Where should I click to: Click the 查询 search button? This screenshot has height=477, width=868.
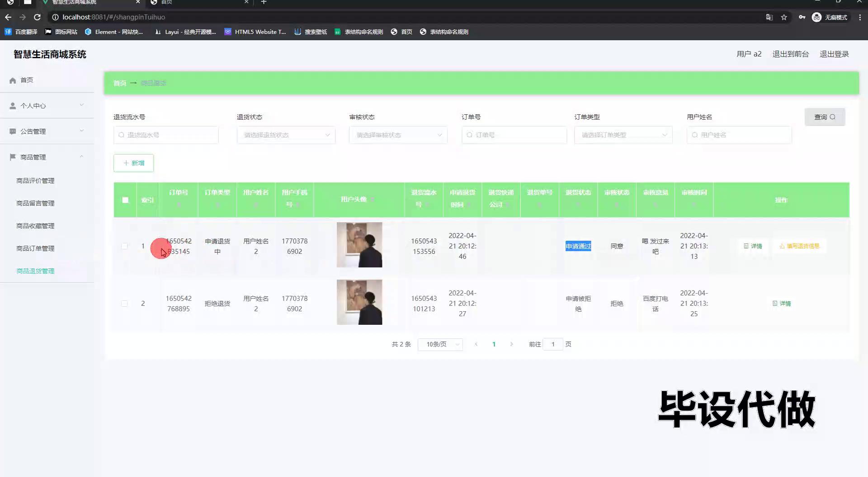[x=825, y=117]
